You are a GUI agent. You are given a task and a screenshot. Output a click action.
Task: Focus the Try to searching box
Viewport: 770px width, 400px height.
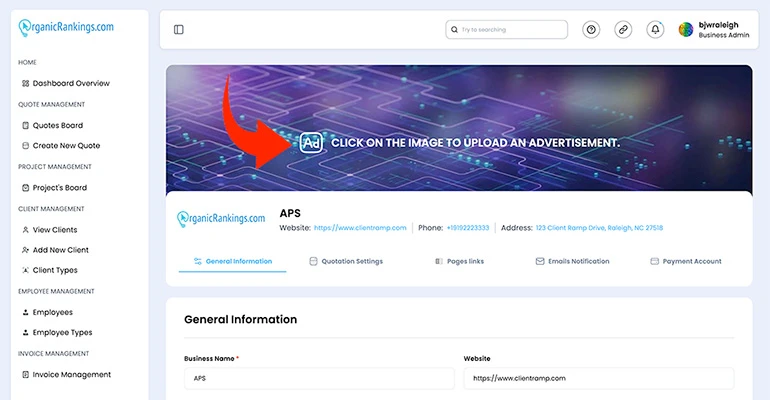[x=507, y=30]
